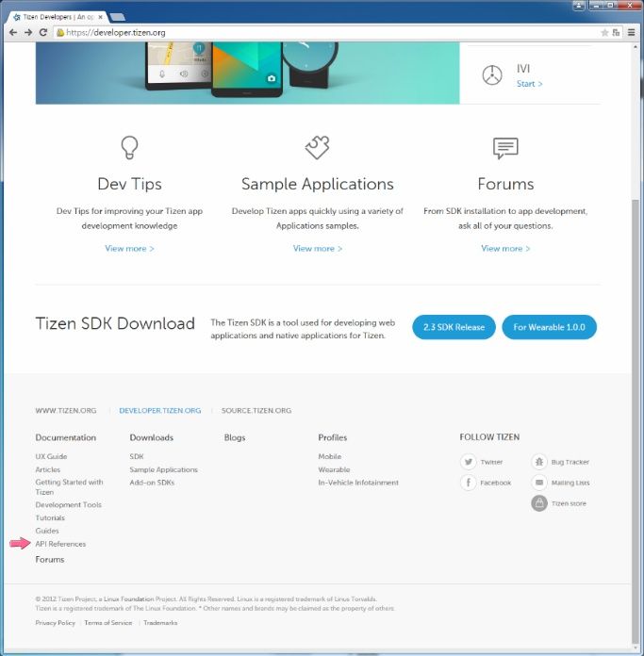Click the Bug Tracker bug icon
Screen dimensions: 644x656
click(x=539, y=462)
